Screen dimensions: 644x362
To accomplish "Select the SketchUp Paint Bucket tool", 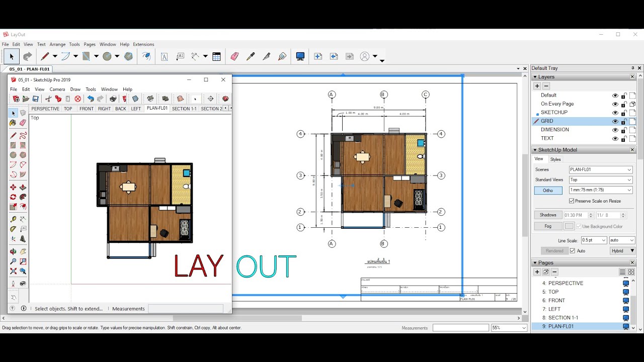I will (x=13, y=123).
